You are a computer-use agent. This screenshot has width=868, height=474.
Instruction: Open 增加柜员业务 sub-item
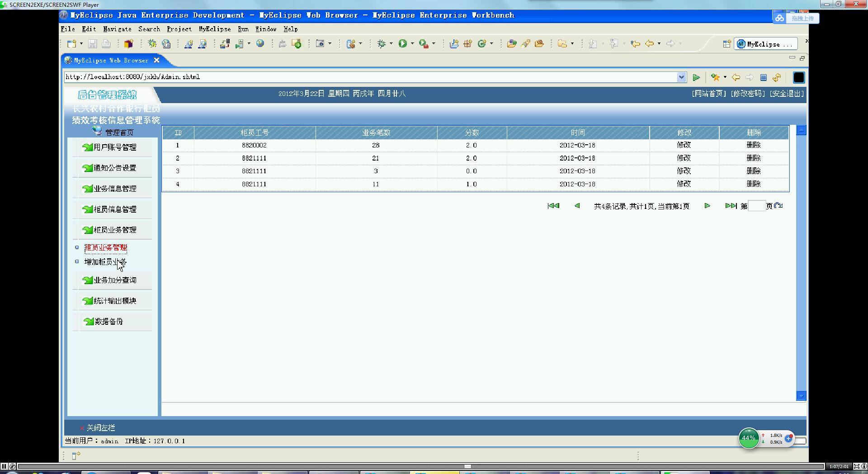click(105, 262)
